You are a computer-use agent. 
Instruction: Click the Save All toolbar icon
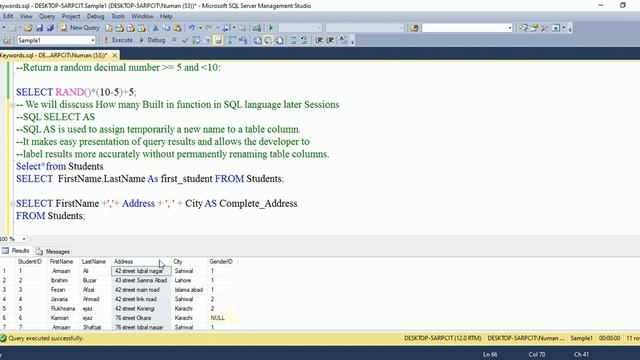point(50,28)
